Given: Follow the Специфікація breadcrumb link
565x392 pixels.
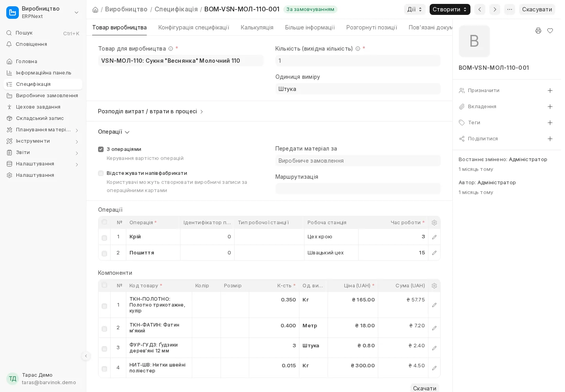Looking at the screenshot, I should click(176, 9).
